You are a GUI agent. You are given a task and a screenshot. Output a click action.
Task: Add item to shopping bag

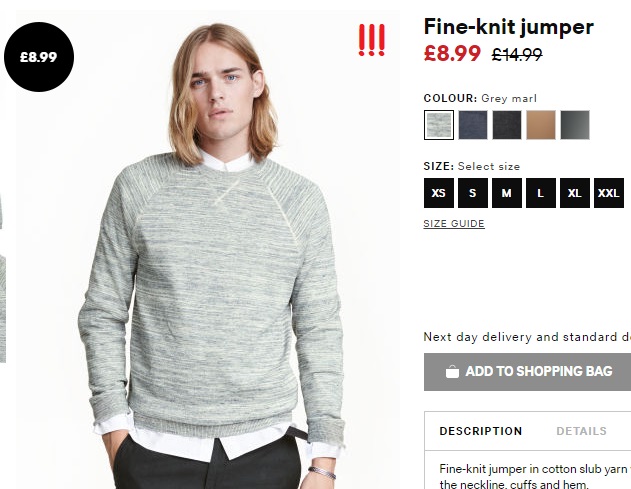pos(527,372)
